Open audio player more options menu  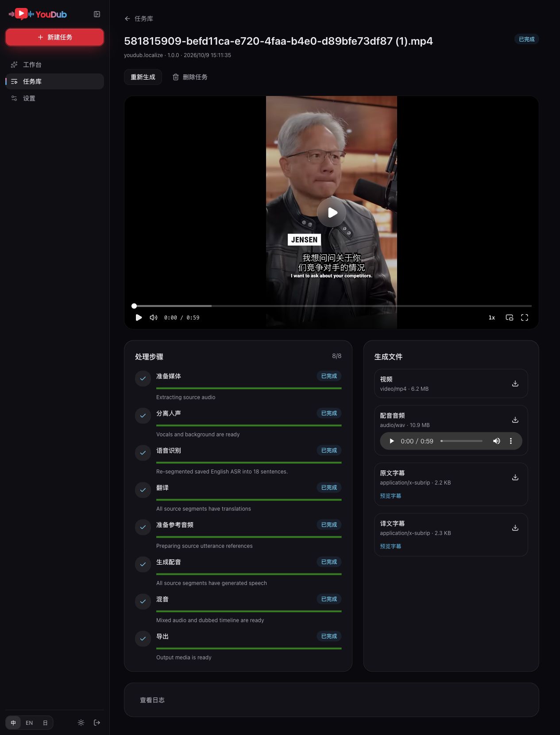pos(511,441)
